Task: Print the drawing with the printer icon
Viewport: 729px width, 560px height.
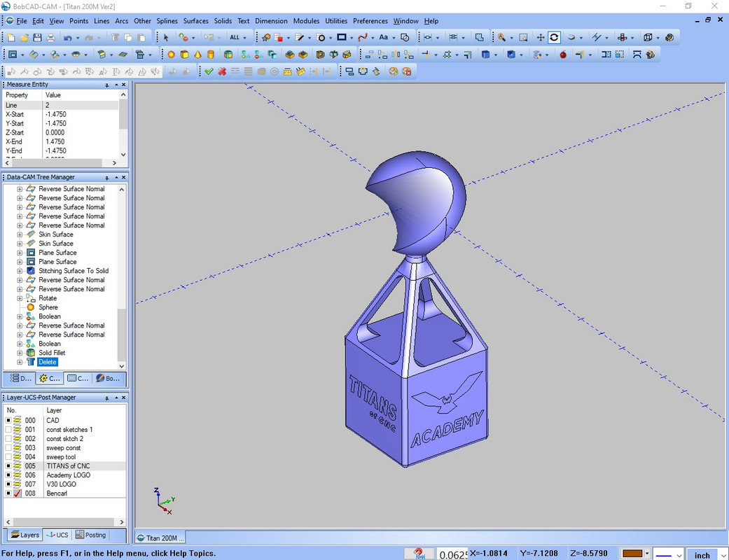Action: [50, 38]
